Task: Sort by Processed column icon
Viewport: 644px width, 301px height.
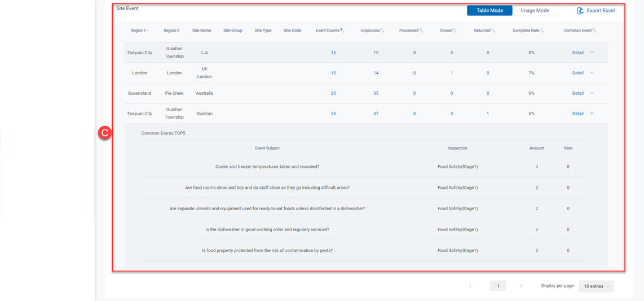Action: [421, 30]
